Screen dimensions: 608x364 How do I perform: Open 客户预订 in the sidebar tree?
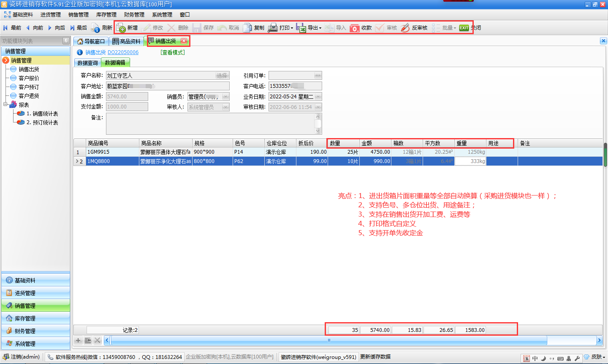[29, 87]
